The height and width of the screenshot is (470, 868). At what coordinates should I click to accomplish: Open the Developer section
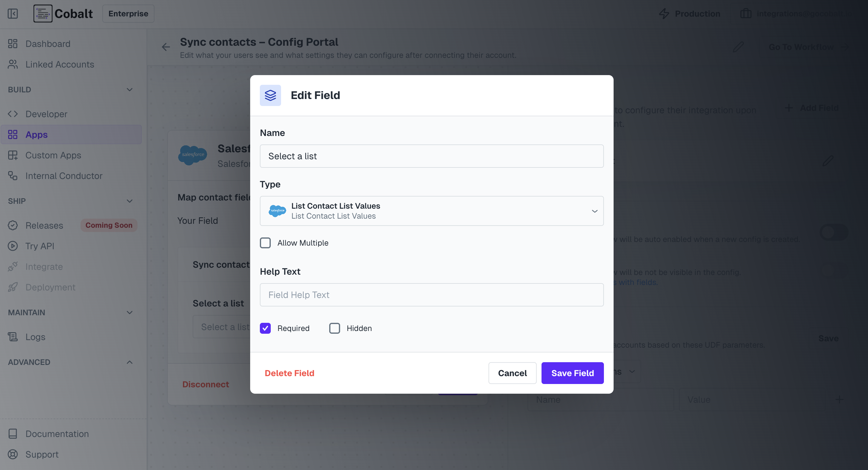click(x=46, y=114)
